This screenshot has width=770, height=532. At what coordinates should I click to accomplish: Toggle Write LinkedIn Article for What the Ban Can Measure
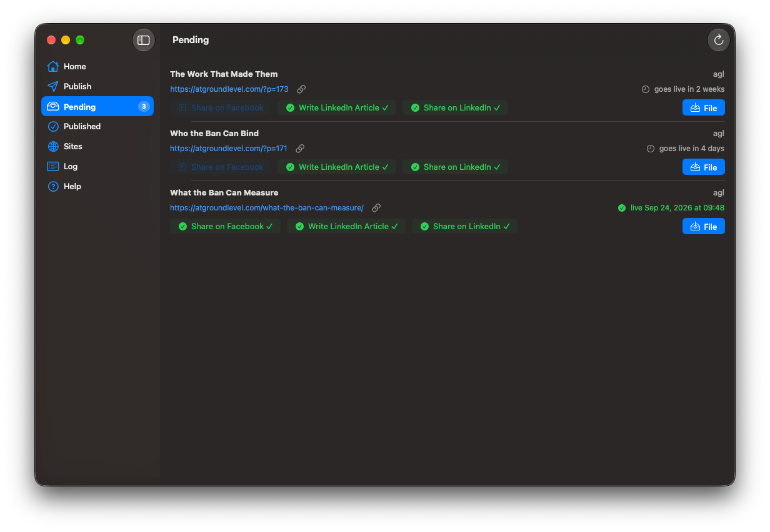point(346,226)
